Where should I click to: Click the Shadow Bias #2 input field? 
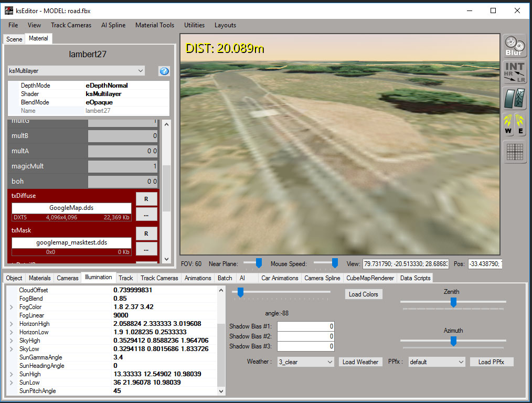tap(306, 336)
